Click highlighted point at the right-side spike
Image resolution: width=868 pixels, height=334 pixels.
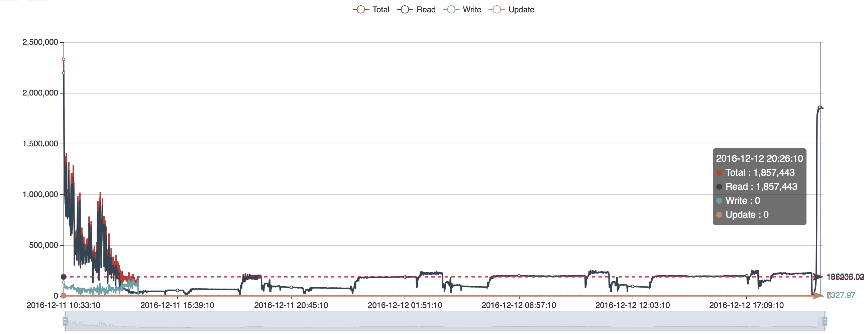pos(820,108)
